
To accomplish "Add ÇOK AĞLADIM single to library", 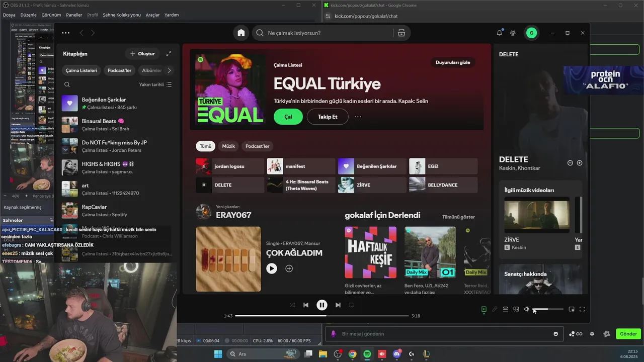I will coord(289,268).
